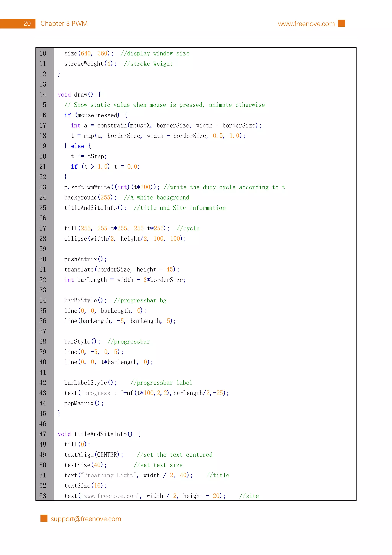Click 'text("progress : "+nf(...' line
This screenshot has height=555, width=392.
click(x=147, y=393)
